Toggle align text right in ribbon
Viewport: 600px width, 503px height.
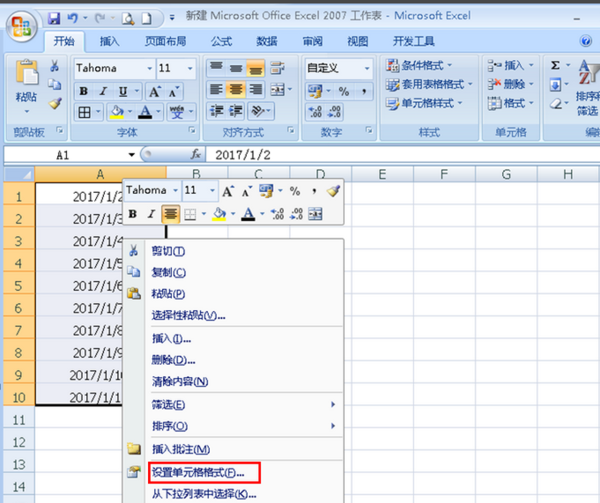coord(255,90)
